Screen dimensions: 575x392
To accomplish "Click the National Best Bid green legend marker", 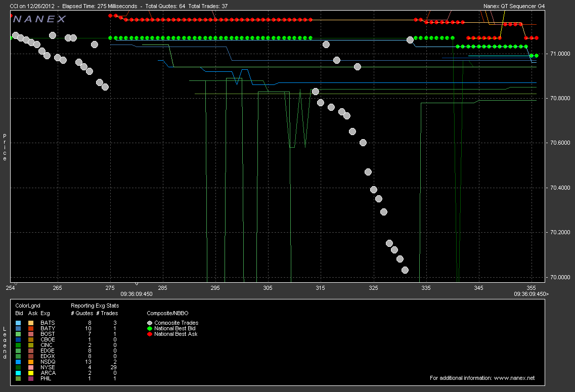I will coord(150,329).
